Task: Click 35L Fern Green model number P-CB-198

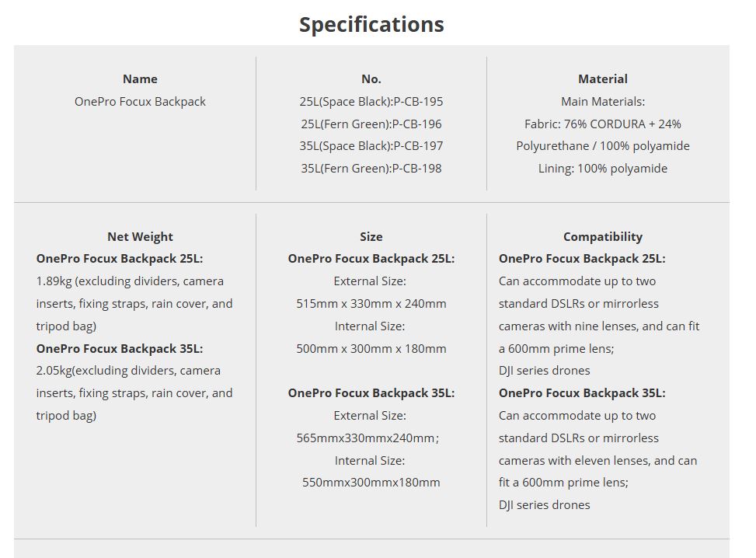Action: (371, 169)
